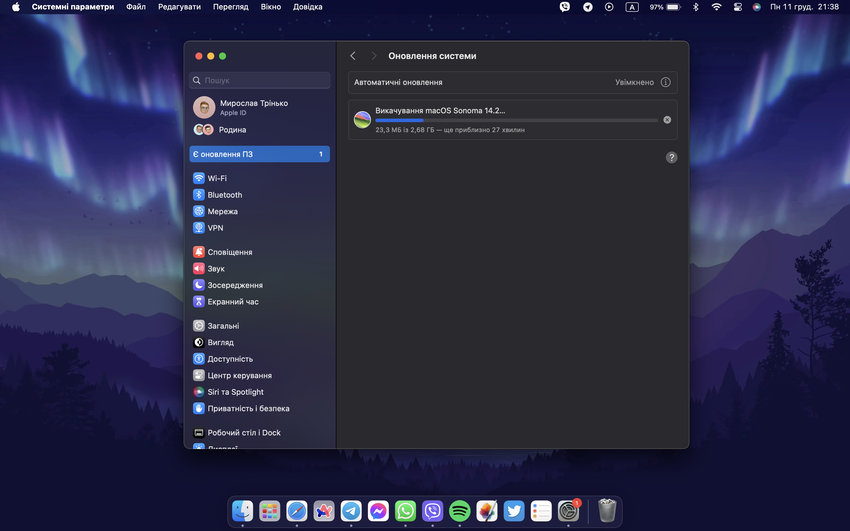
Task: Open Control Center from menu bar
Action: pos(738,7)
